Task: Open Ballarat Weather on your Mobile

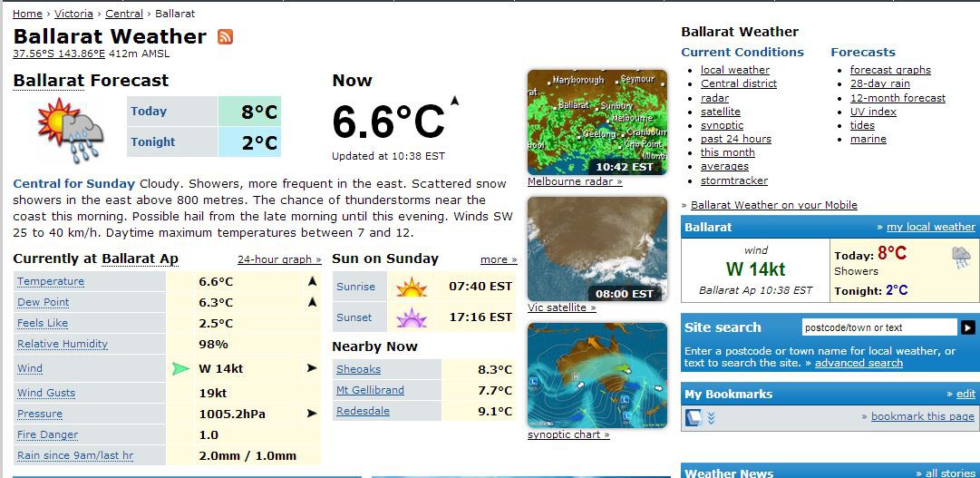Action: coord(773,205)
